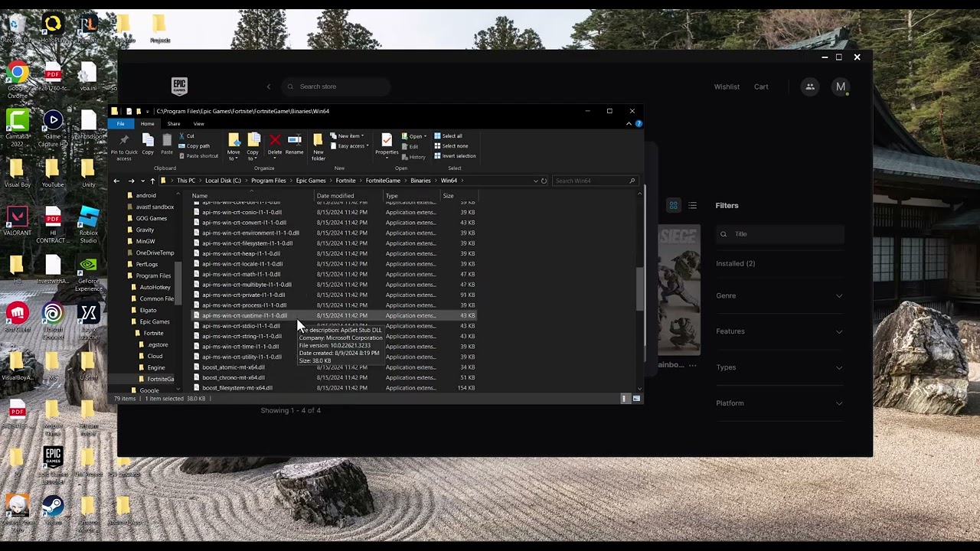Expand the Features filter

point(780,331)
